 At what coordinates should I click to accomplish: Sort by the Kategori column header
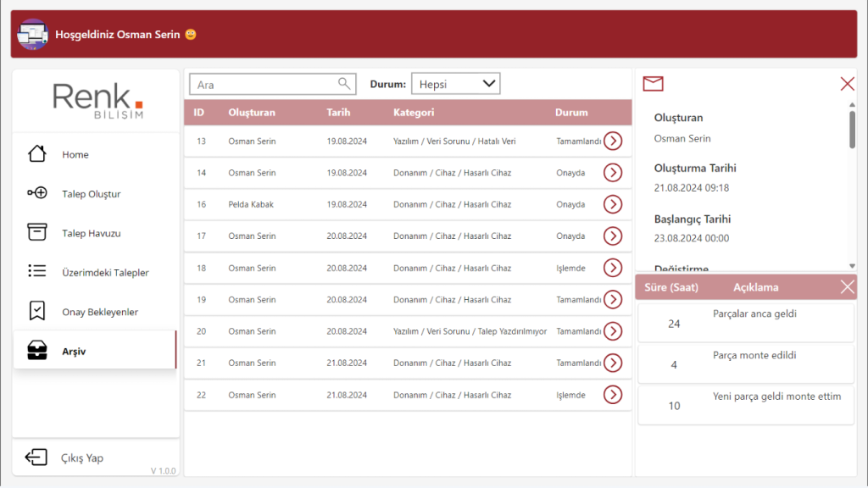pos(414,113)
